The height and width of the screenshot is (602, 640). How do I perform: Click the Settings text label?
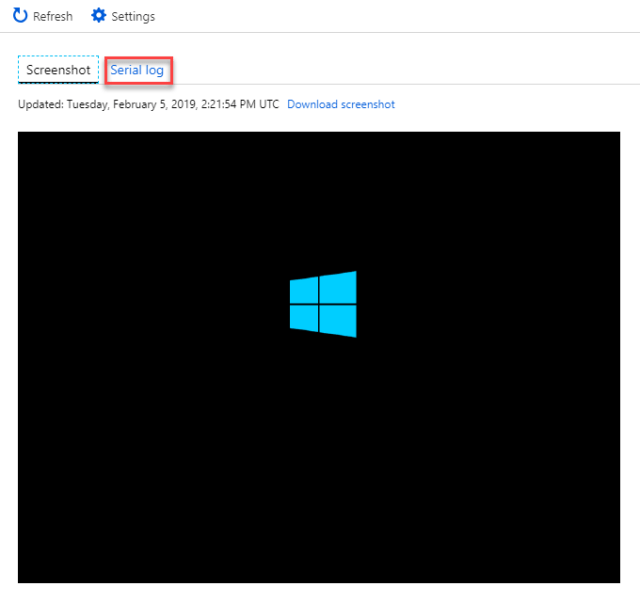tap(133, 17)
